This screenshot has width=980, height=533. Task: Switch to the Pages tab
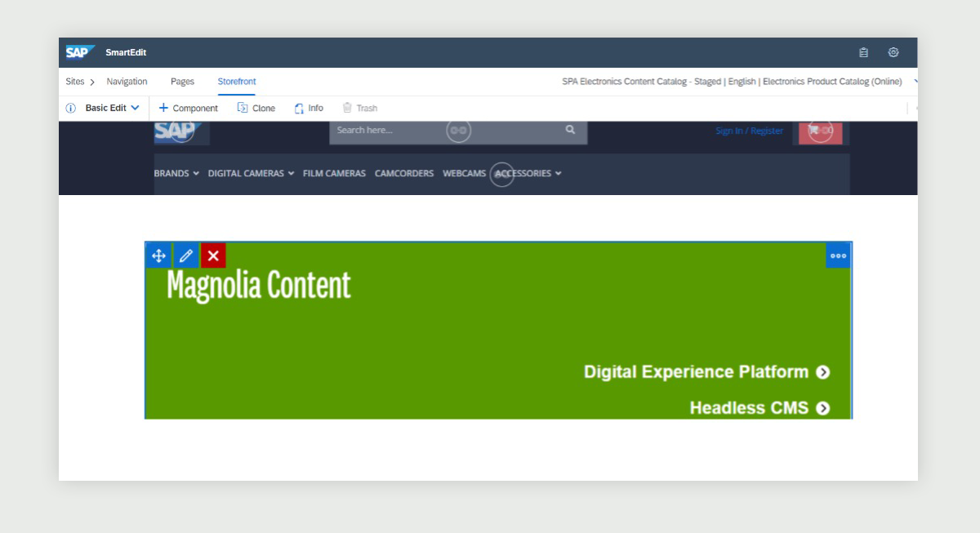coord(182,82)
